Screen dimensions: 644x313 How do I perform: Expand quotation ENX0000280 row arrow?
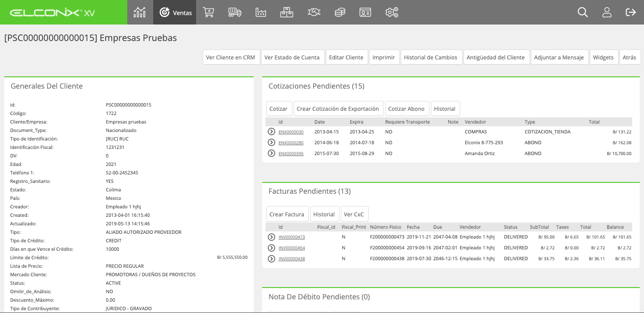pos(272,142)
